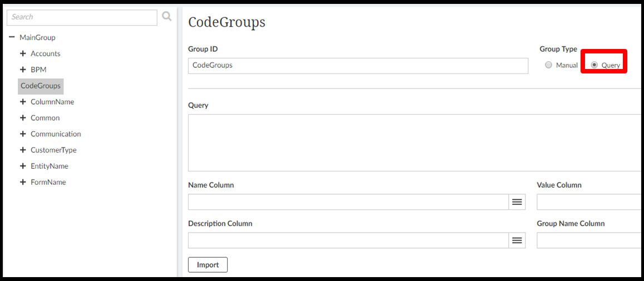Focus the Value Column input field
This screenshot has height=281, width=644.
point(589,202)
